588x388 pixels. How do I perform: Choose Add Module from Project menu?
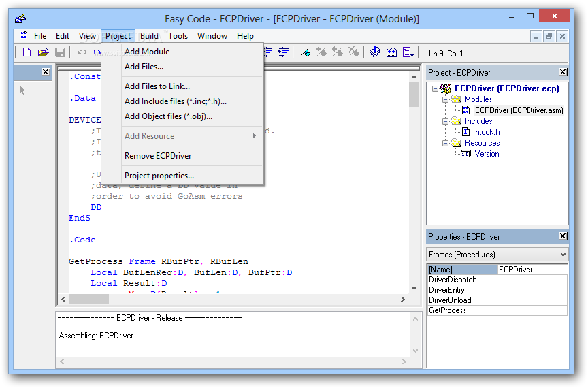click(x=182, y=52)
